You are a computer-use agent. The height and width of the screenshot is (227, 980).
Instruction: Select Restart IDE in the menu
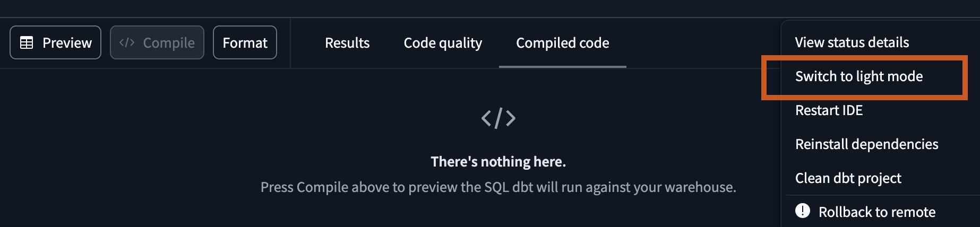pos(829,110)
